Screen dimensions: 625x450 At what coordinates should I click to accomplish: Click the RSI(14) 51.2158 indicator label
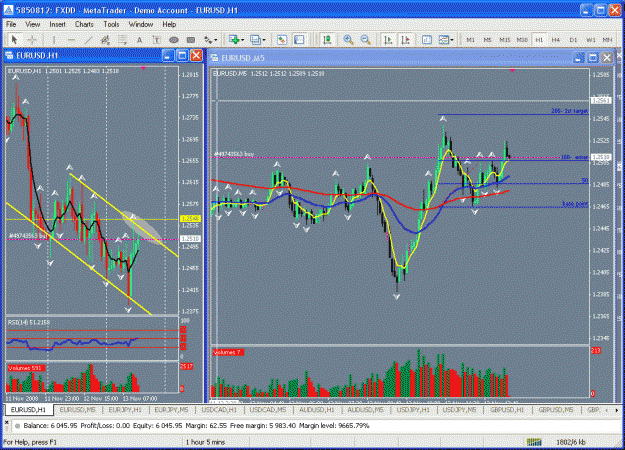point(29,322)
